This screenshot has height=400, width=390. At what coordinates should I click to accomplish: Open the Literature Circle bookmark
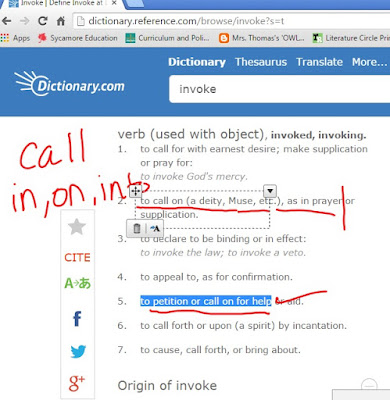[x=351, y=38]
